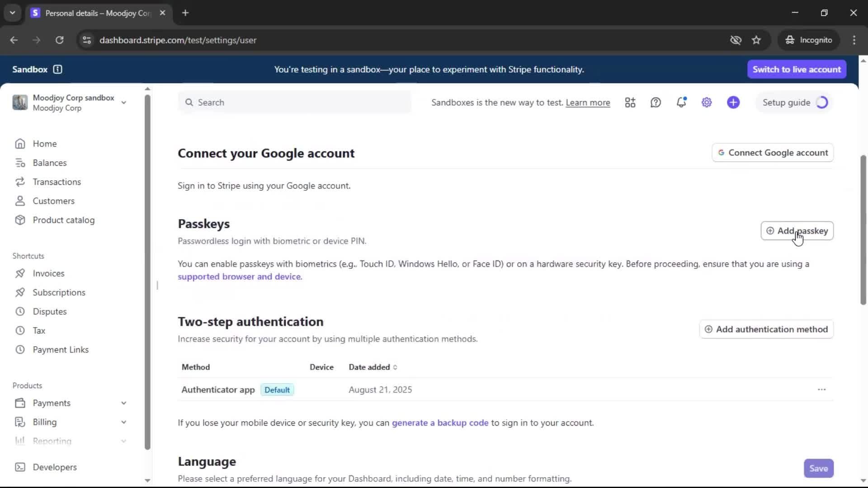Open notifications bell icon

(681, 103)
